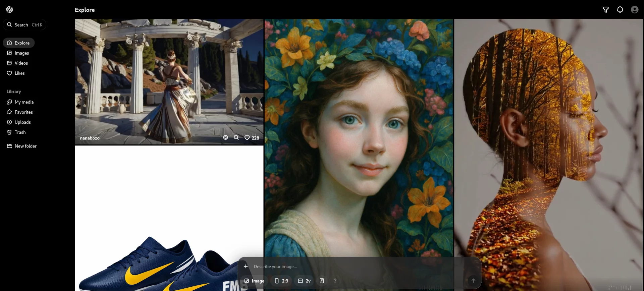
Task: Open the Image type dropdown
Action: pyautogui.click(x=254, y=281)
